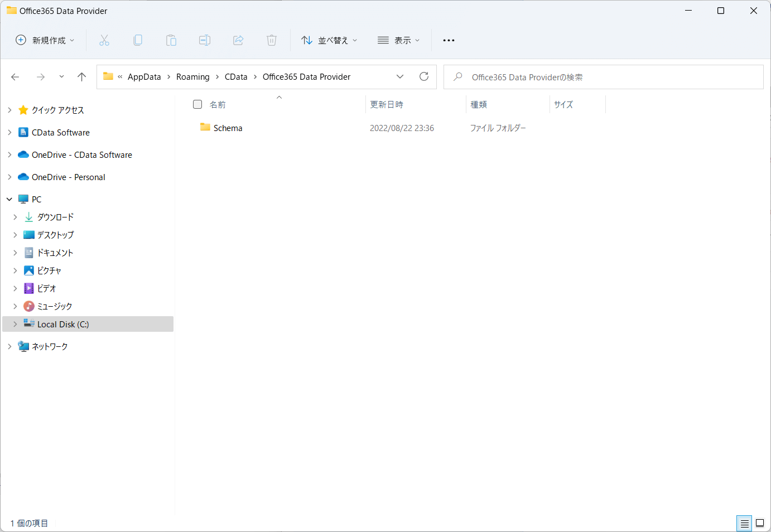Expand the OneDrive - Personal node
The height and width of the screenshot is (532, 771).
click(x=9, y=177)
